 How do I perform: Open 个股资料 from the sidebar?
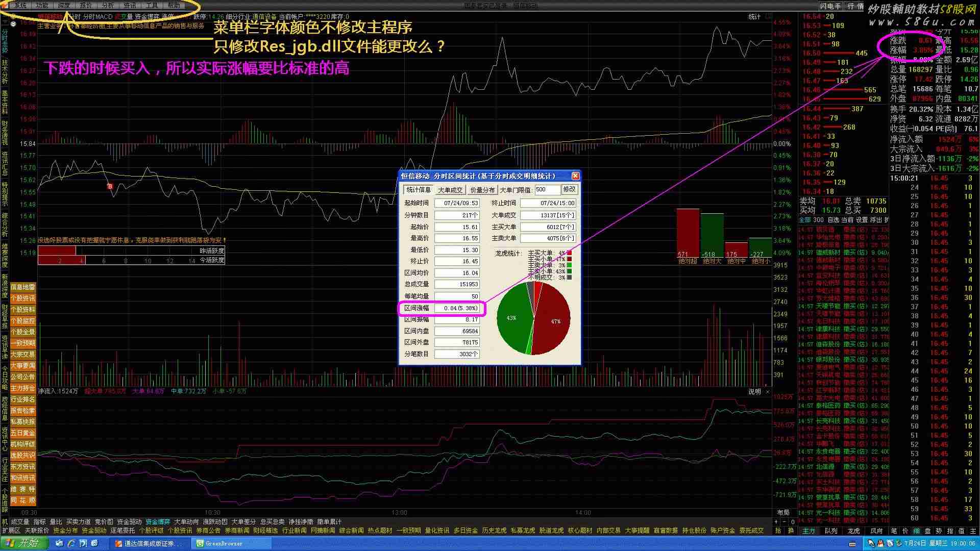(x=23, y=310)
